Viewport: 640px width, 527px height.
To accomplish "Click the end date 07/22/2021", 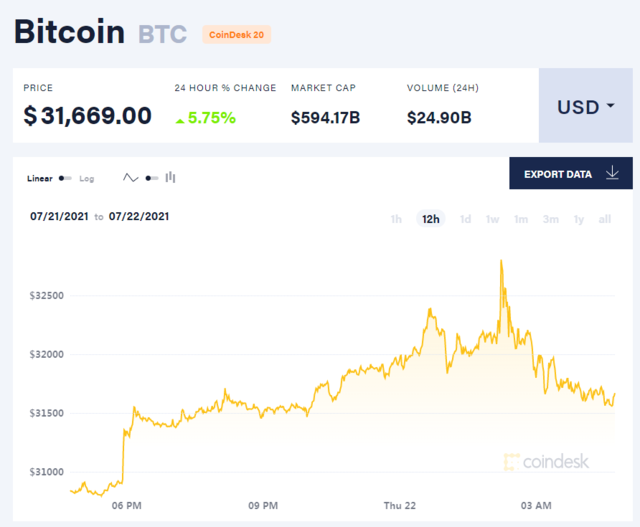I will [x=139, y=216].
